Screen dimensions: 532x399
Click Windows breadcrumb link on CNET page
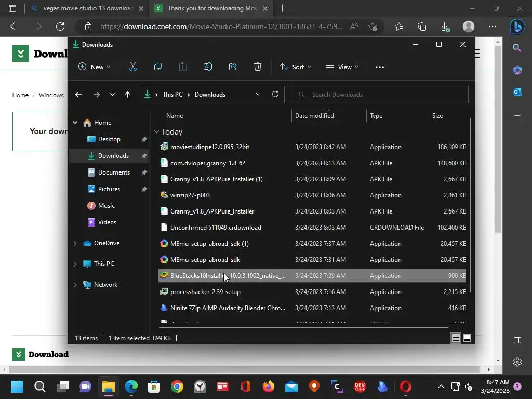[x=51, y=95]
